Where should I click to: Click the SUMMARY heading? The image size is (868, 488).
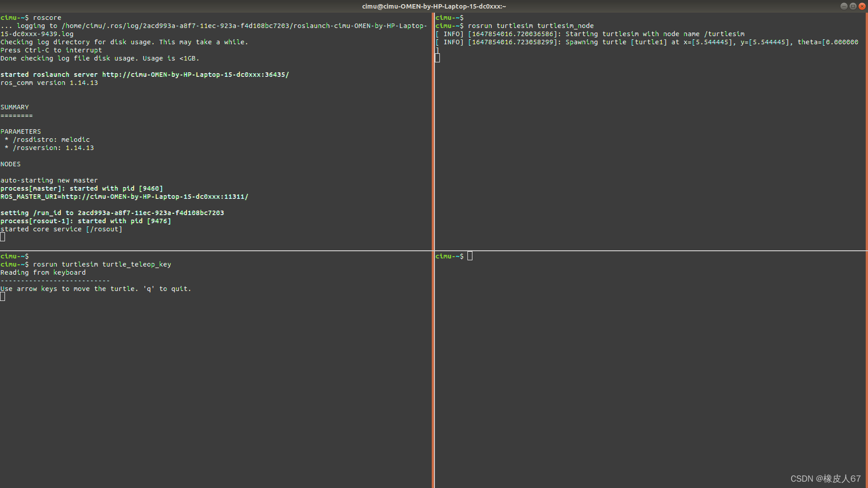click(x=14, y=107)
